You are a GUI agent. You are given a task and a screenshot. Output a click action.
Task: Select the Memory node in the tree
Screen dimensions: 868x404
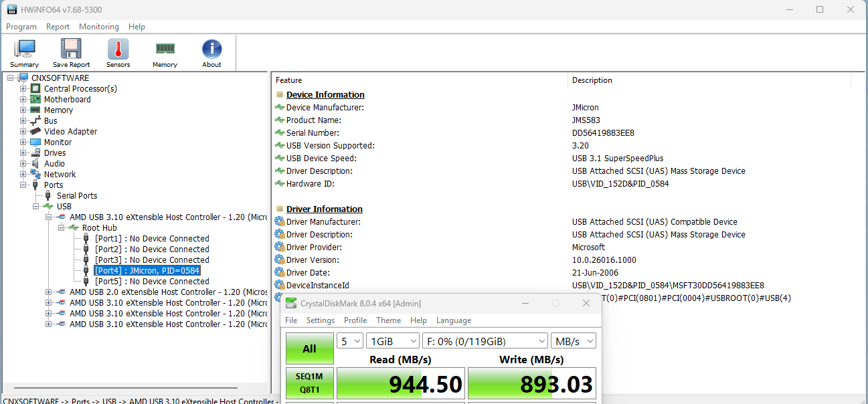58,110
